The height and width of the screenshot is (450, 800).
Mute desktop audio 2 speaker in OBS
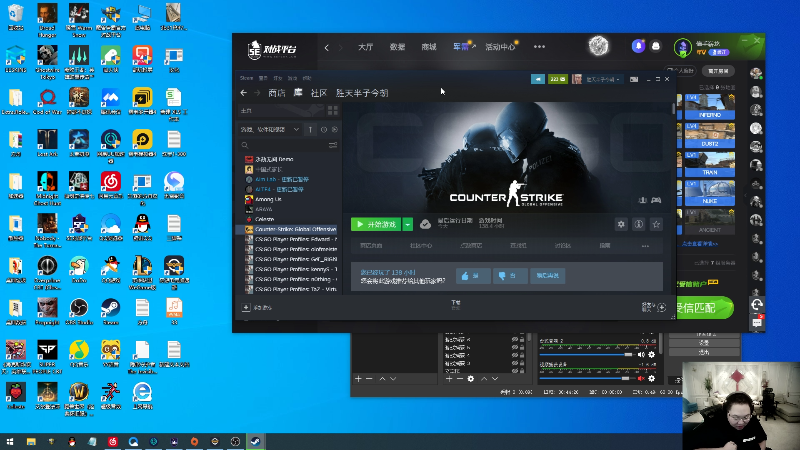pos(641,355)
